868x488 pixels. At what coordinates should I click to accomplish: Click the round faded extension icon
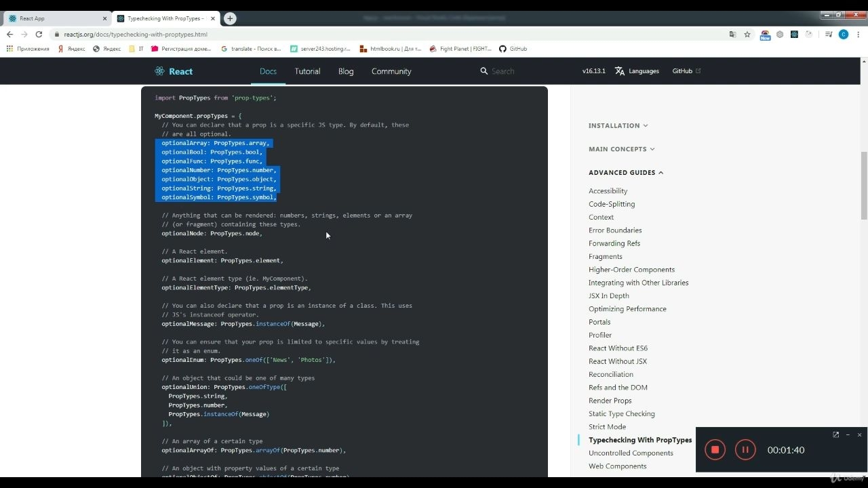click(808, 35)
